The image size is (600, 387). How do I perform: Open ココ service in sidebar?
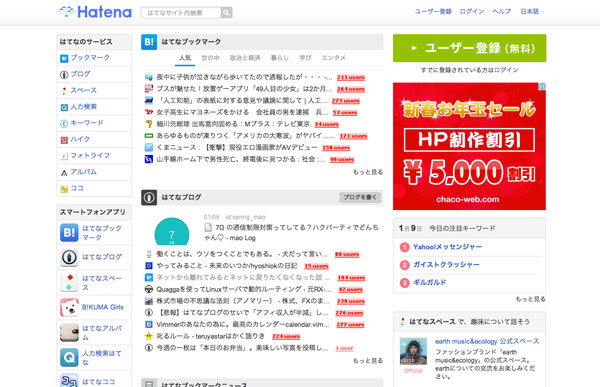click(x=77, y=188)
